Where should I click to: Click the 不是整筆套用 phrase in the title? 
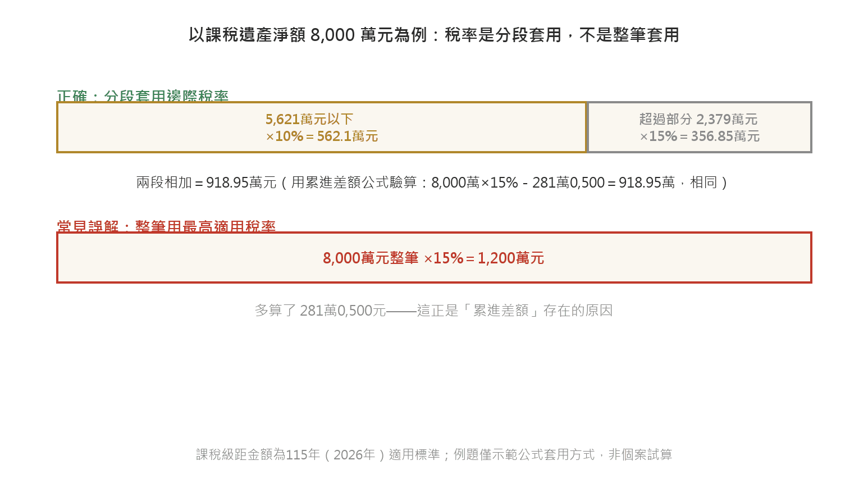click(629, 35)
